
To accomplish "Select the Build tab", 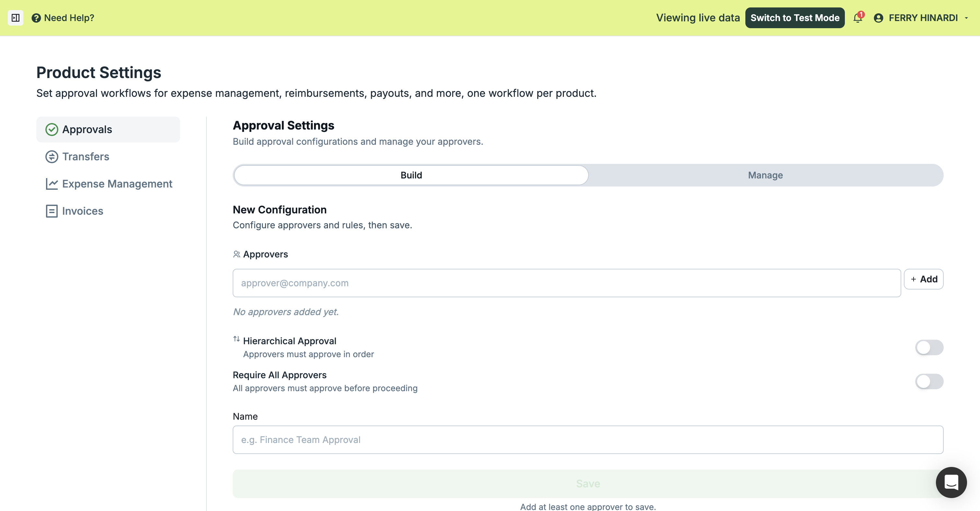I will (x=411, y=175).
